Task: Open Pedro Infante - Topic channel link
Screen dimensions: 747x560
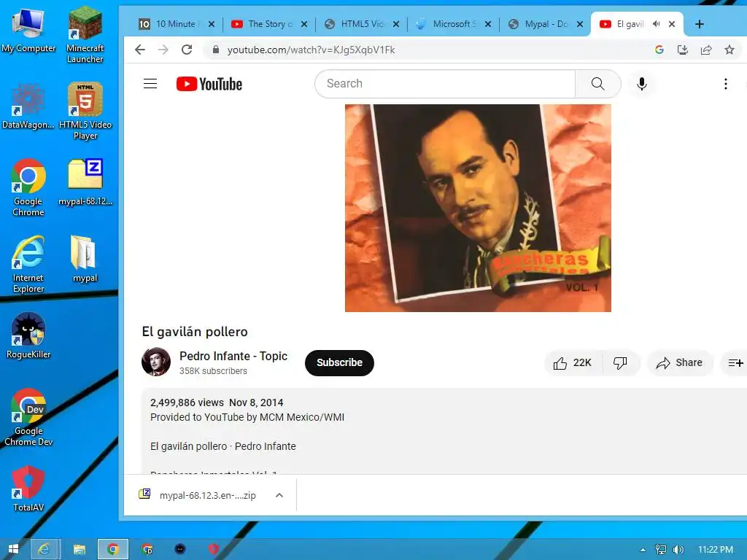Action: (233, 356)
